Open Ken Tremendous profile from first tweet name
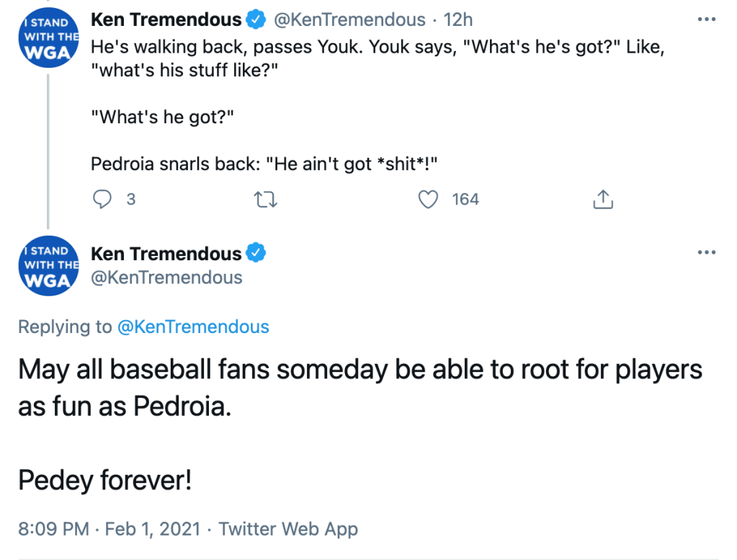 click(166, 20)
